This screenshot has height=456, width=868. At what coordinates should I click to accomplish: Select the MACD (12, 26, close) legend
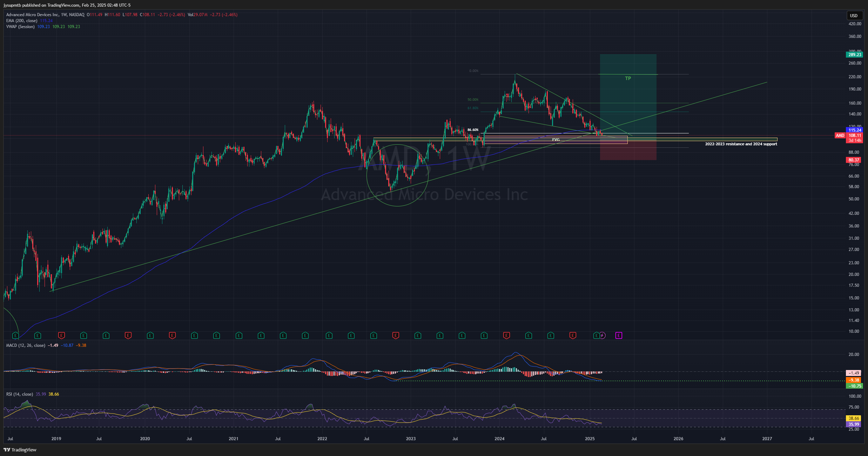pyautogui.click(x=26, y=345)
